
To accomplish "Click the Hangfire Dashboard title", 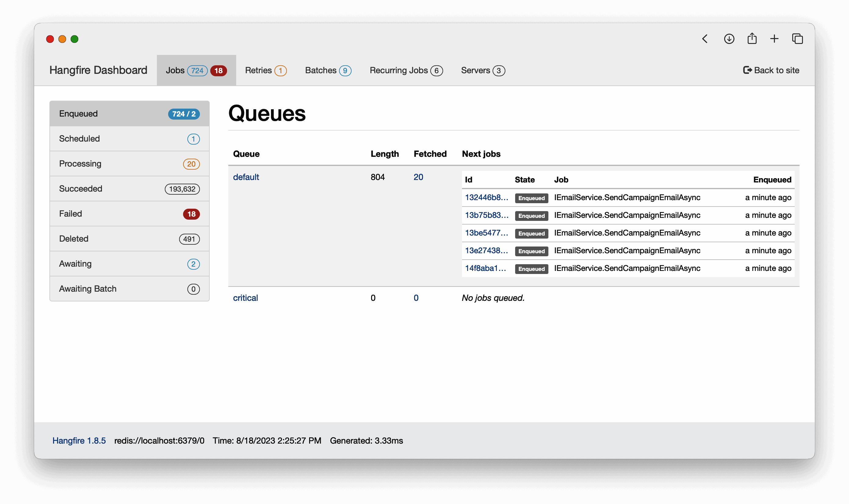I will [98, 70].
